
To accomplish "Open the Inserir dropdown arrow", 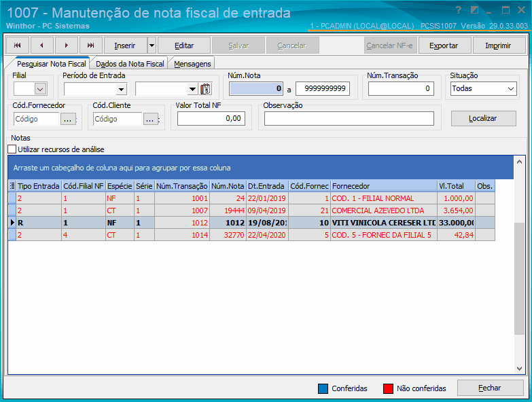I will pyautogui.click(x=152, y=45).
